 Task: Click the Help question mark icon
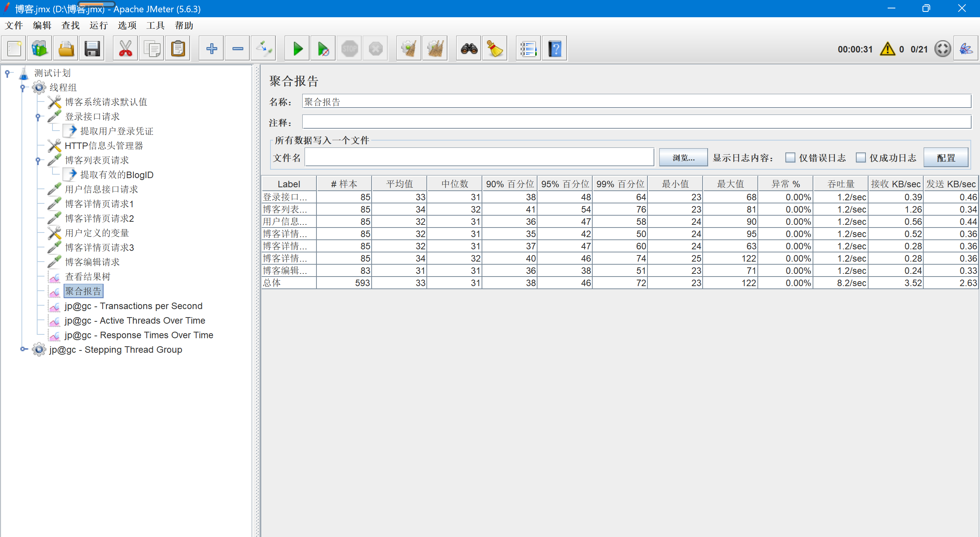[x=554, y=49]
